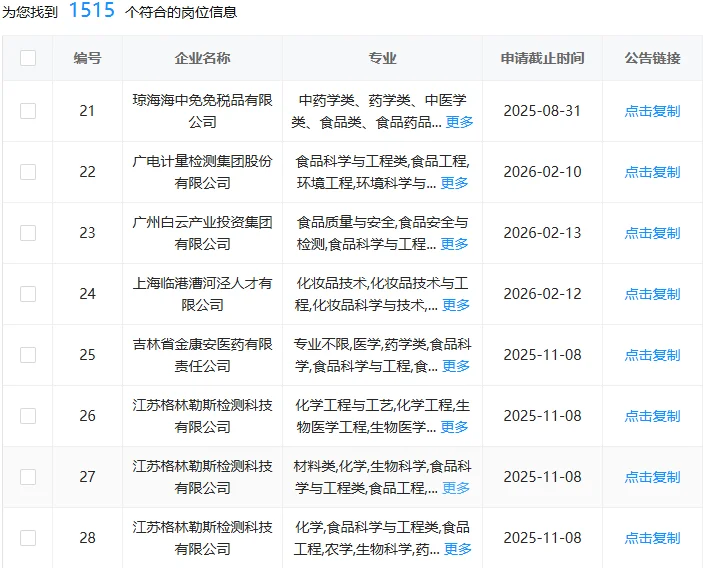Check the box for row 26

tap(28, 416)
